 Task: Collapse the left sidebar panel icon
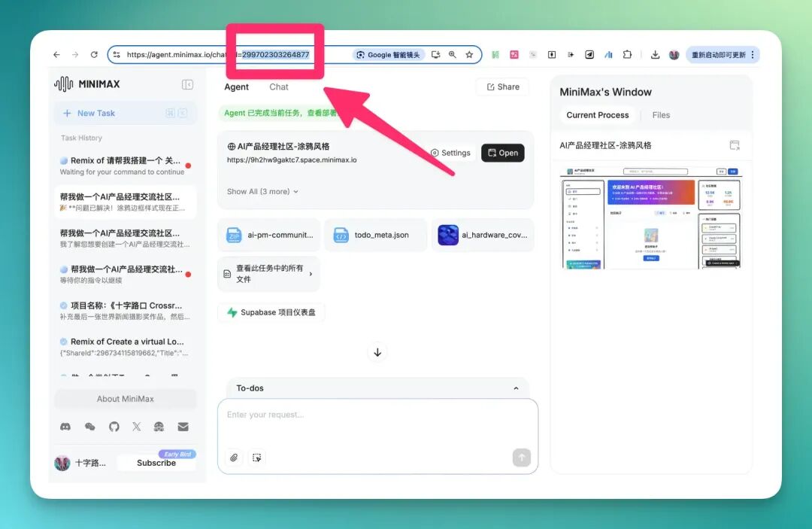[187, 84]
